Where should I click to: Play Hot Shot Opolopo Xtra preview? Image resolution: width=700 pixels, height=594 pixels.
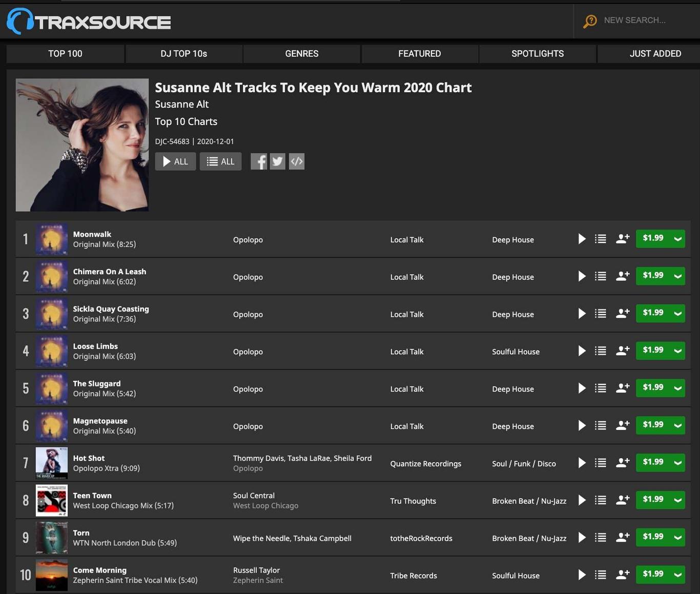coord(582,463)
